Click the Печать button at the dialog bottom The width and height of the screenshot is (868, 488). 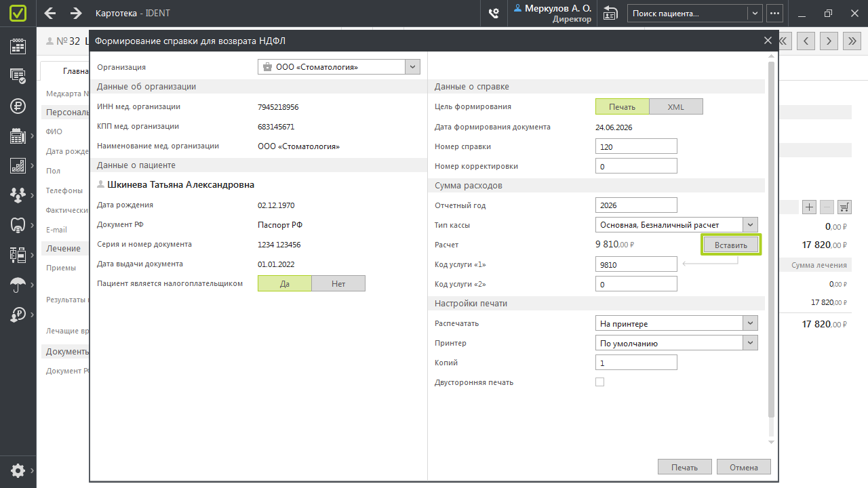click(x=685, y=467)
